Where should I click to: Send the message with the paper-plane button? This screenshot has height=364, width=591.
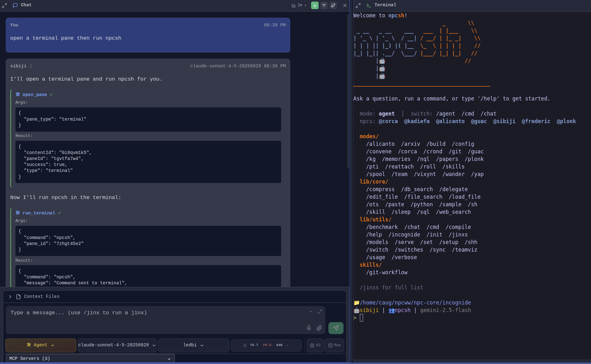click(x=336, y=328)
